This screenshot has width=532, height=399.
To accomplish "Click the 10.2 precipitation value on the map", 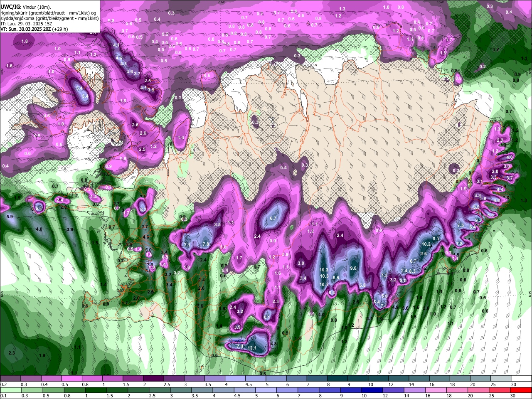I will pos(426,244).
